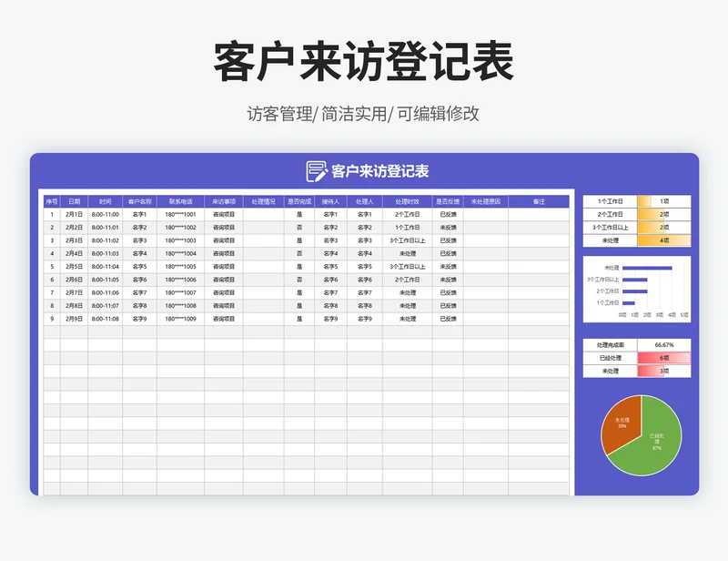Click the 1个工作日 label in the summary table

coord(610,201)
